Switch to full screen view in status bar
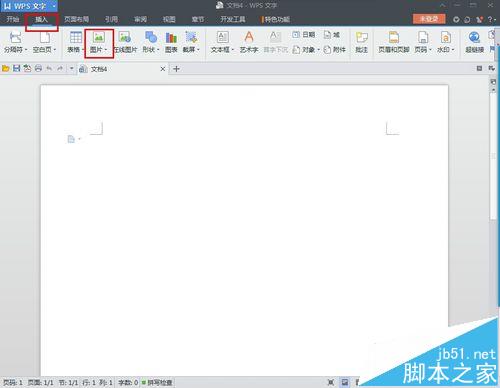Viewport: 500px width, 388px height. click(x=331, y=382)
